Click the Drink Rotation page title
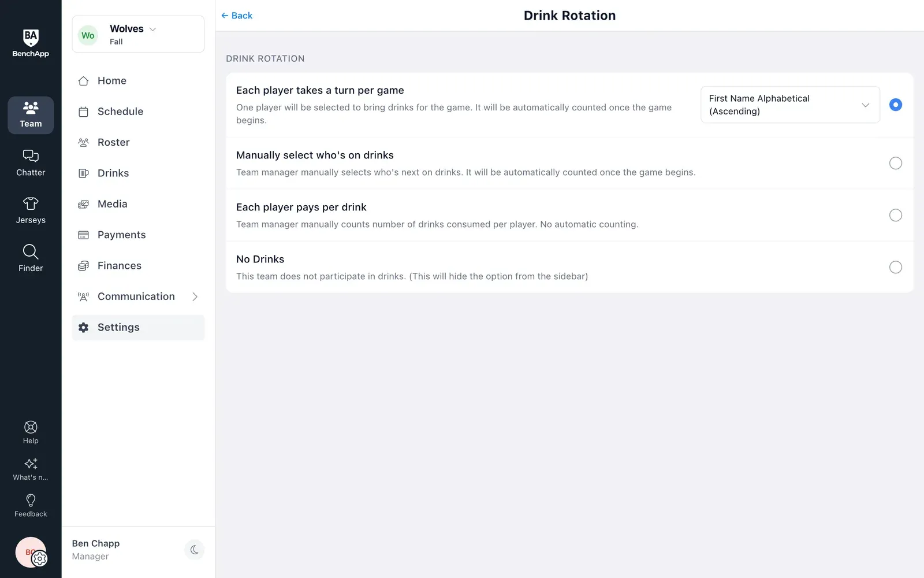The width and height of the screenshot is (924, 578). 569,16
